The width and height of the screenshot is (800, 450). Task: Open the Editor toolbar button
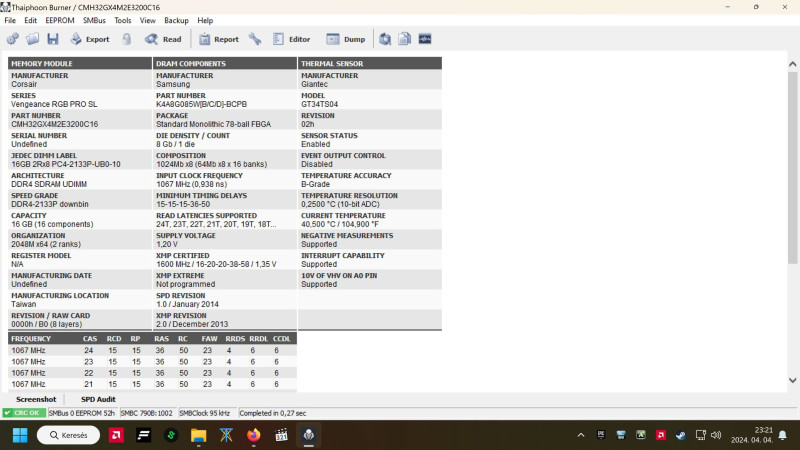291,39
